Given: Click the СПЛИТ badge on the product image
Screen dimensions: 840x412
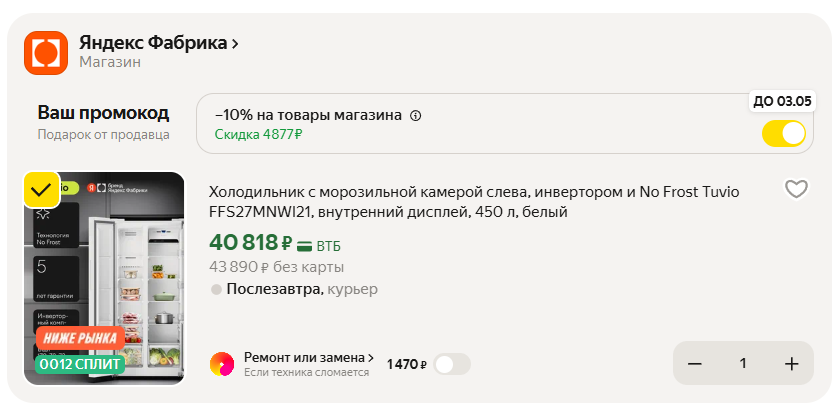Looking at the screenshot, I should coord(80,364).
